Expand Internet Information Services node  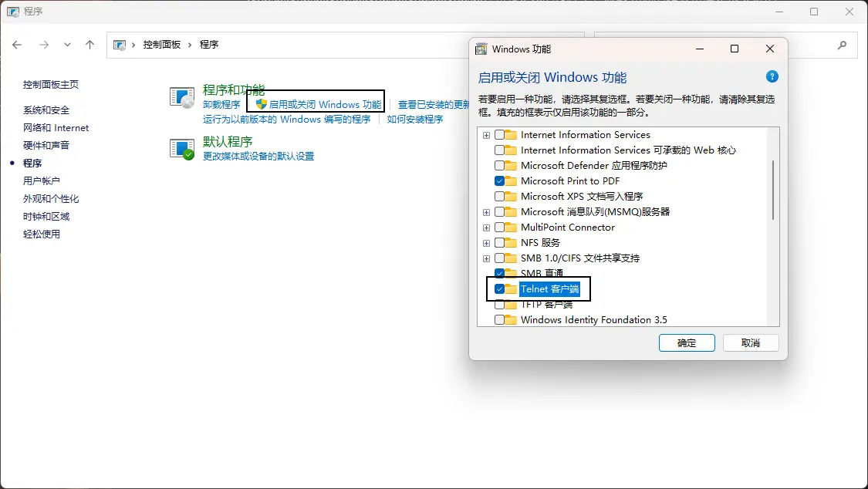[x=486, y=135]
